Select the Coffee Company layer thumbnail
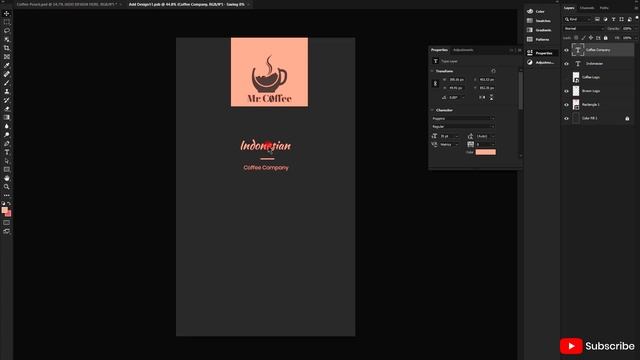 point(578,50)
